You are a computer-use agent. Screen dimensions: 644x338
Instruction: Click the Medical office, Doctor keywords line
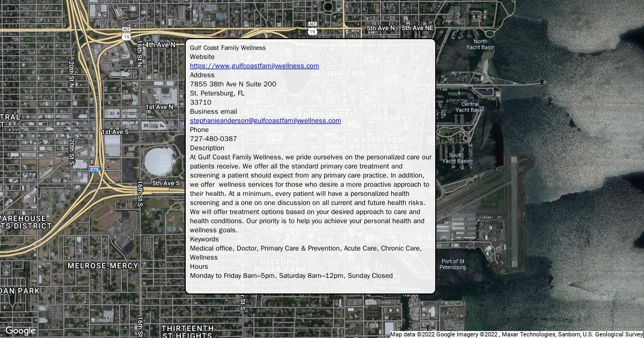tap(306, 253)
